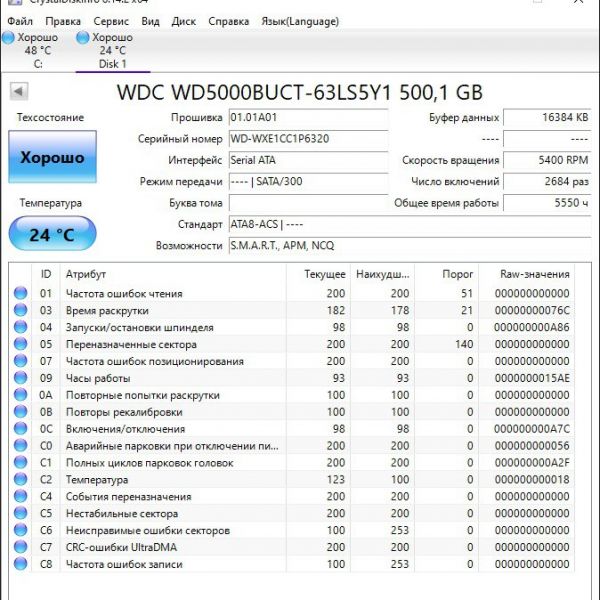The height and width of the screenshot is (600, 600).
Task: Click status icon for attribute C0 emergency parking
Action: coord(21,445)
